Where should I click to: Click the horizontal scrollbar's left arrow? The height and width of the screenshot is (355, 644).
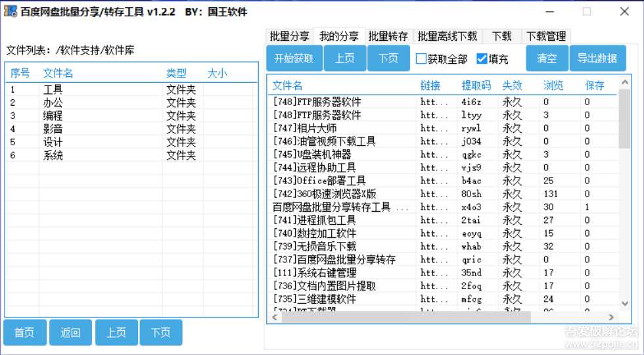tap(273, 317)
